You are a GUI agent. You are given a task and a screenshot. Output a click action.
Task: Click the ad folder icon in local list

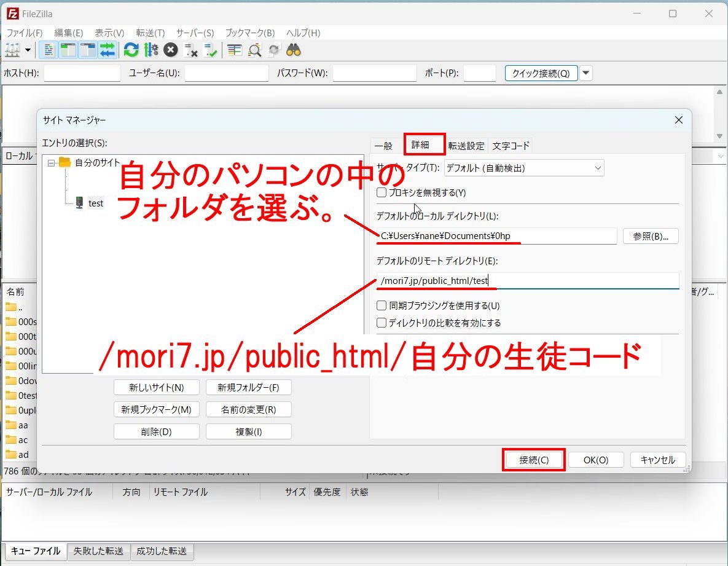(x=10, y=455)
